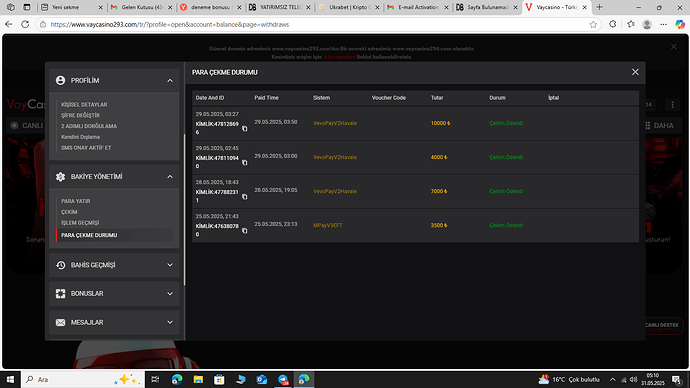Collapse the Bakiye Yönetimi section
The image size is (690, 388).
click(x=170, y=177)
